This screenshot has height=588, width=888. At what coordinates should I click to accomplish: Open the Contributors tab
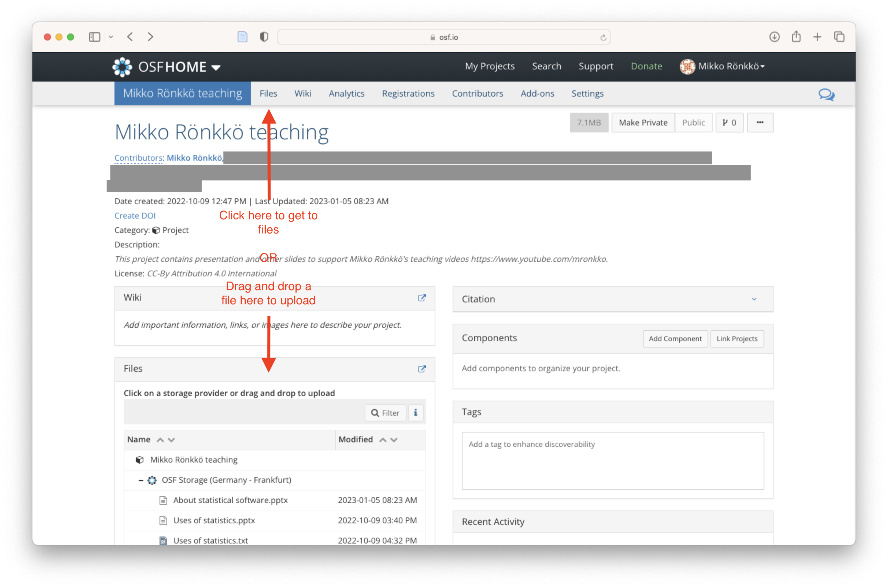pyautogui.click(x=477, y=93)
